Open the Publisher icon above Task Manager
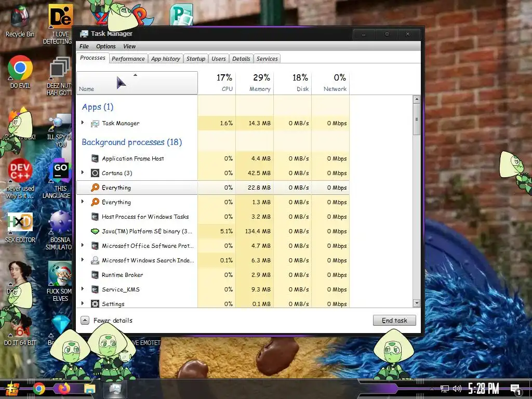 pos(181,15)
